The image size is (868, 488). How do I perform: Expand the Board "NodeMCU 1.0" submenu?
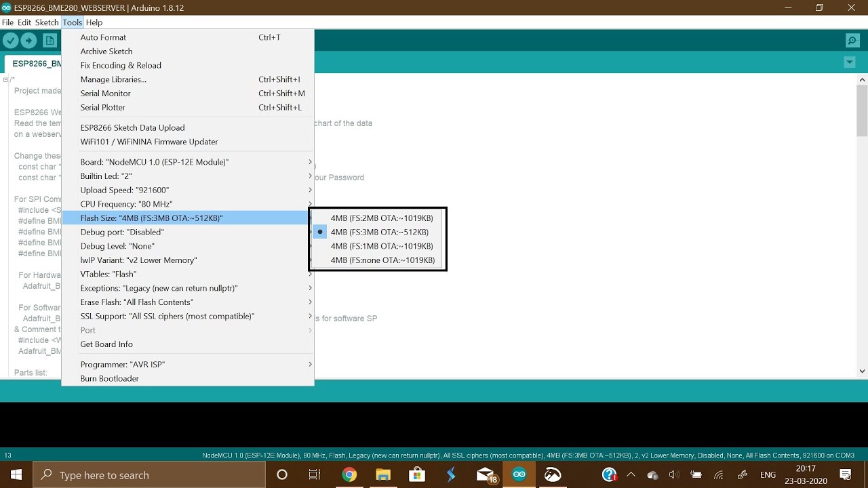pos(188,162)
